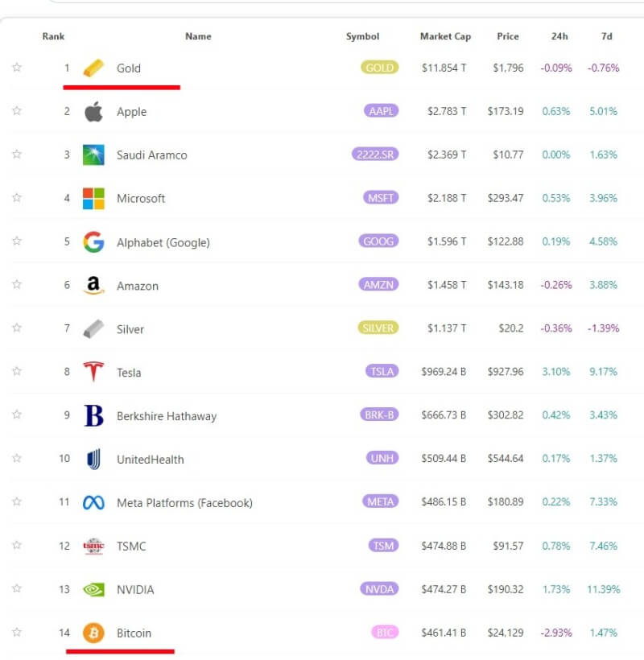Open the Bitcoin name link
Viewport: 644px width, 660px height.
[x=134, y=633]
